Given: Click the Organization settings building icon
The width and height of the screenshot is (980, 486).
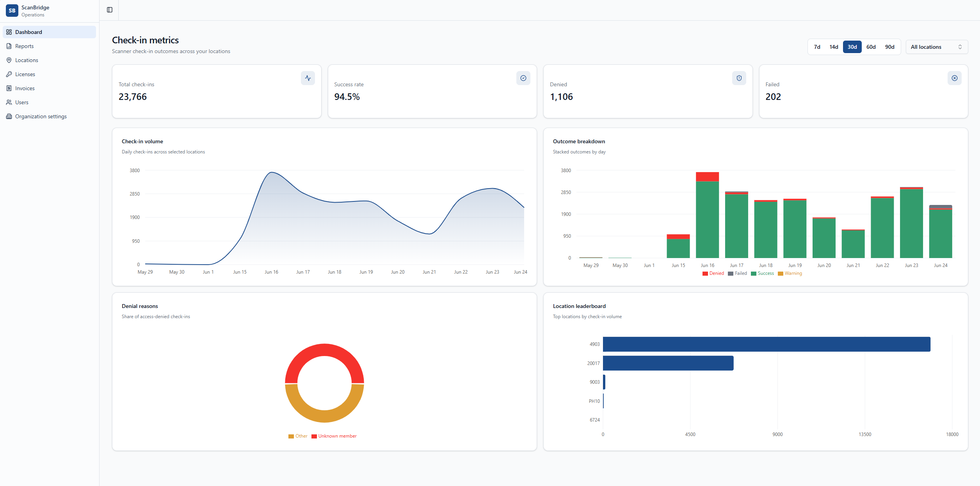Looking at the screenshot, I should point(9,116).
